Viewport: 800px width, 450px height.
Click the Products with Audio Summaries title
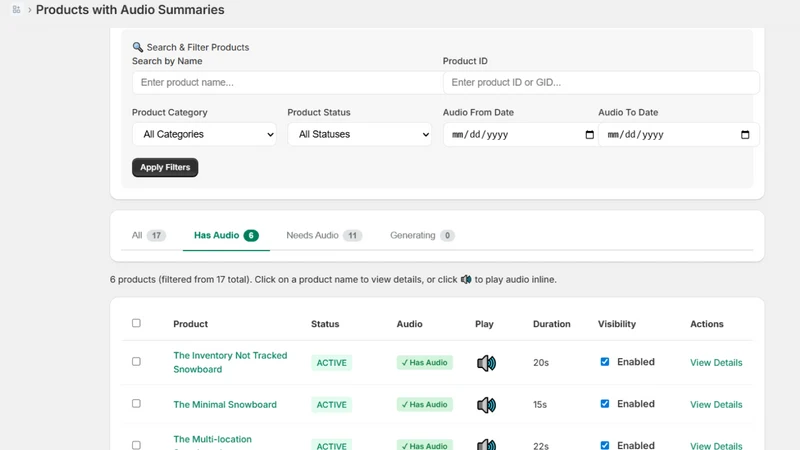130,10
